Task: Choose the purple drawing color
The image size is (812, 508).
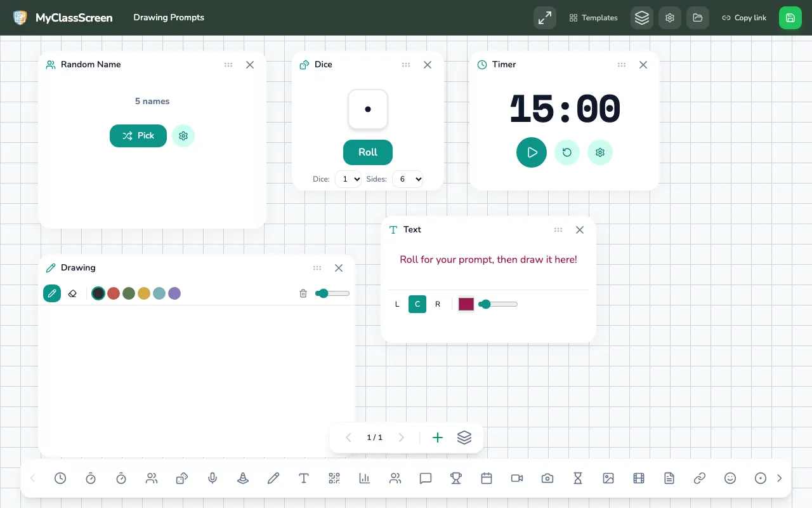Action: pos(174,293)
